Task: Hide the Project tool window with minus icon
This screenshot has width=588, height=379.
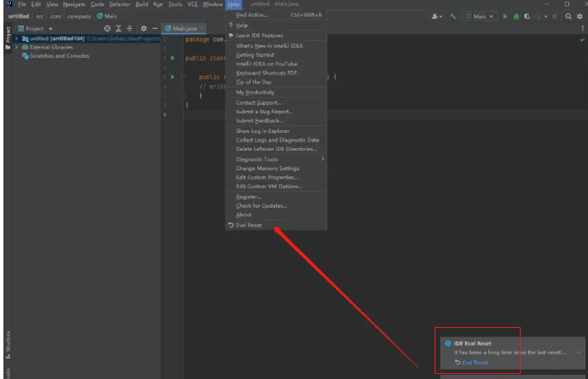Action: (x=154, y=28)
